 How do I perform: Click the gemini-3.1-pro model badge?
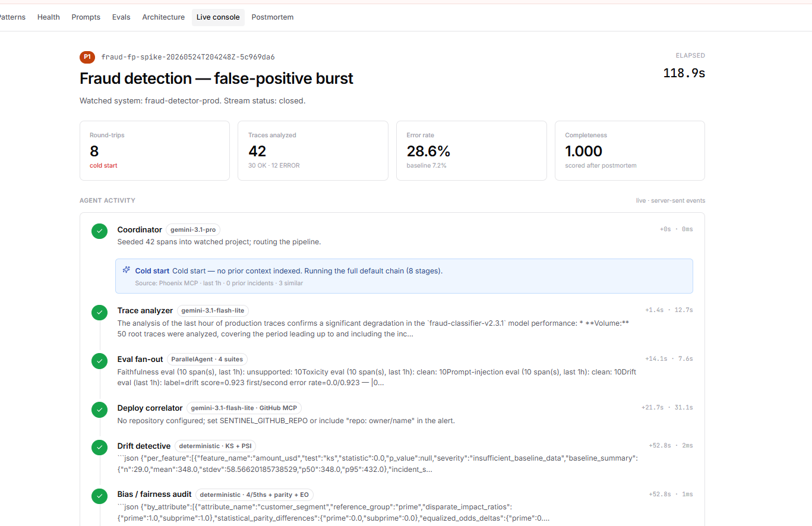193,229
